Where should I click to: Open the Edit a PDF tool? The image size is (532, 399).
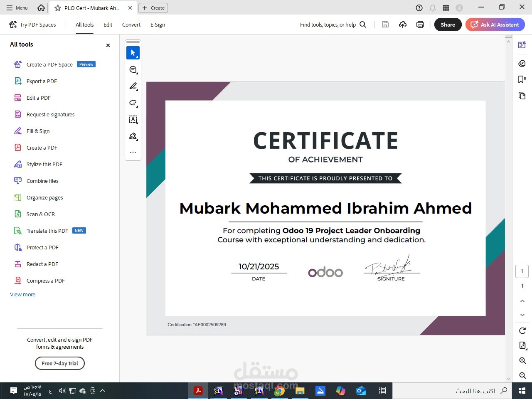pyautogui.click(x=32, y=98)
